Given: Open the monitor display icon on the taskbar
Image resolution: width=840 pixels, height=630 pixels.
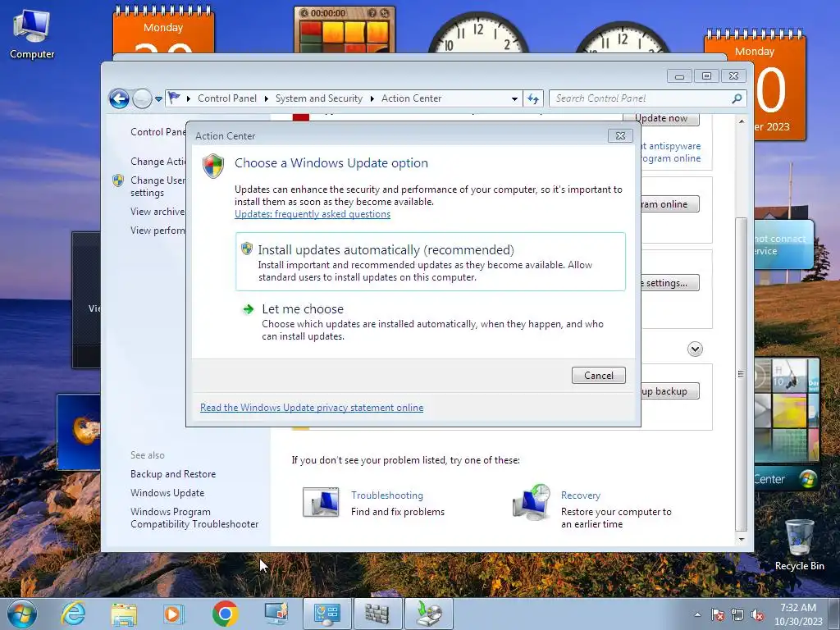Looking at the screenshot, I should [276, 614].
